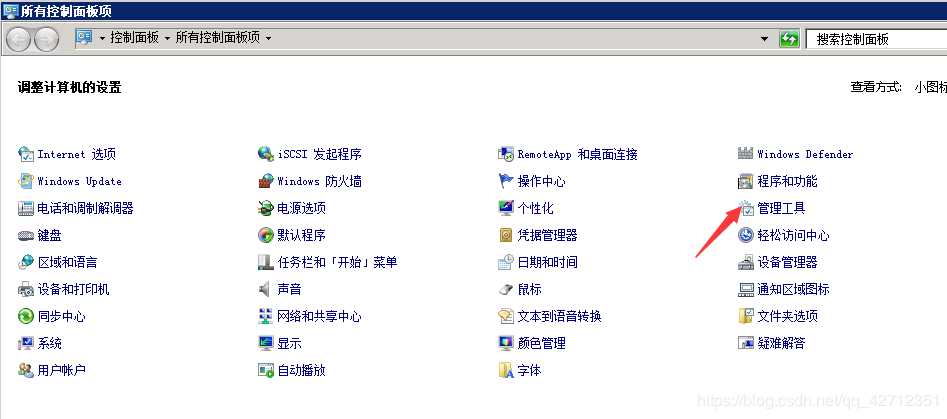The width and height of the screenshot is (947, 419).
Task: Click the 默认程序 icon
Action: [266, 235]
